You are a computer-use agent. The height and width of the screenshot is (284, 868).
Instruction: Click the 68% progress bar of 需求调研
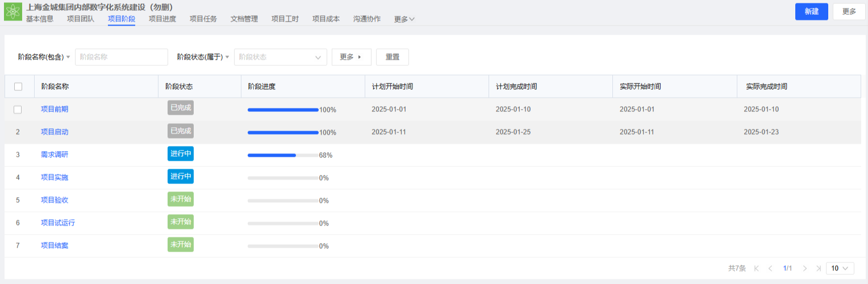283,155
